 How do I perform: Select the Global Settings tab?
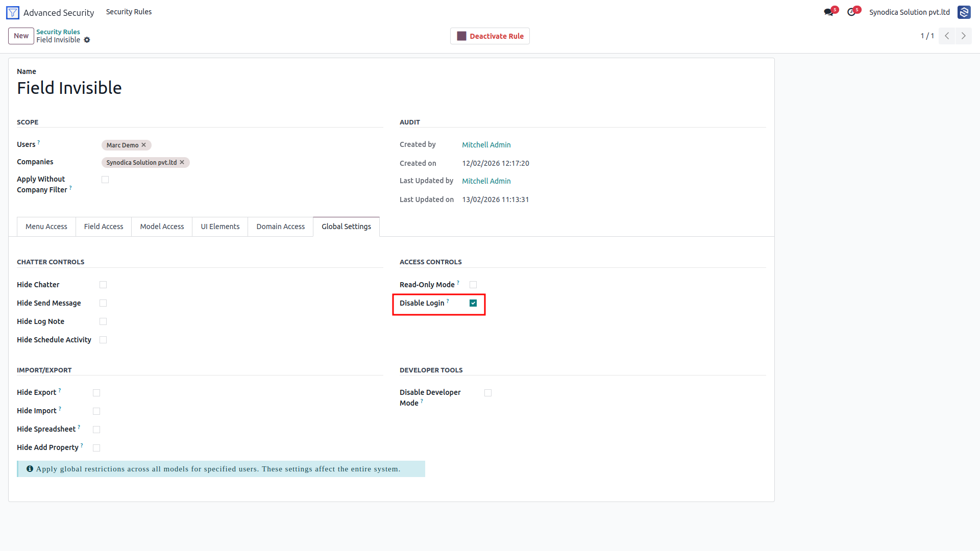(x=346, y=227)
